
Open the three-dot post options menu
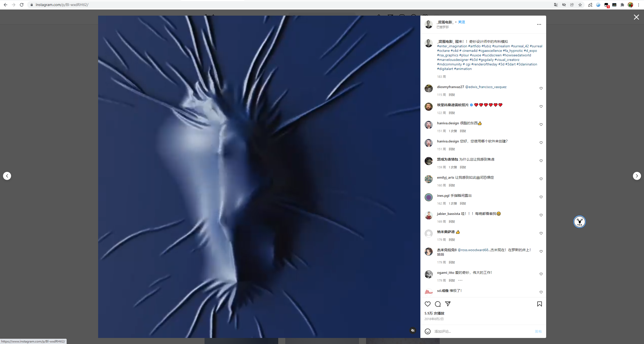[x=539, y=24]
